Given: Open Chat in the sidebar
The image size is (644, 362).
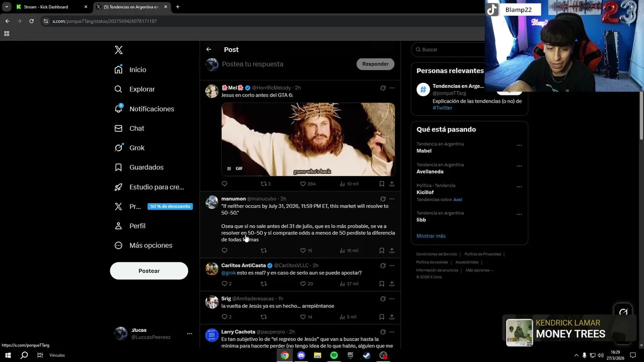Looking at the screenshot, I should (x=129, y=128).
